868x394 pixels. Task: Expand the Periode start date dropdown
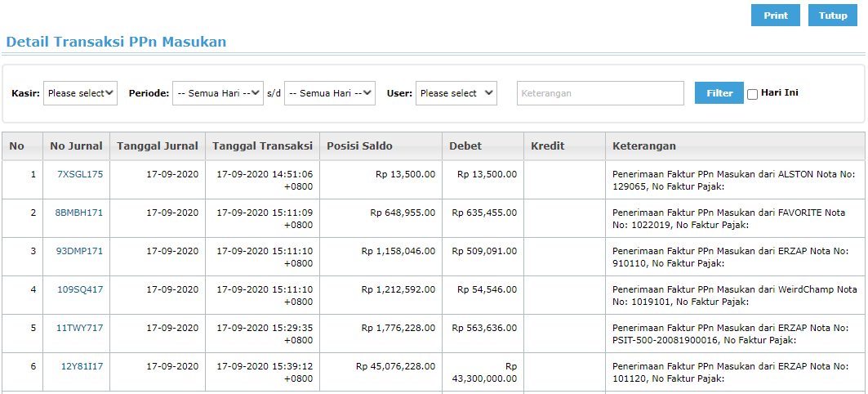coord(218,93)
